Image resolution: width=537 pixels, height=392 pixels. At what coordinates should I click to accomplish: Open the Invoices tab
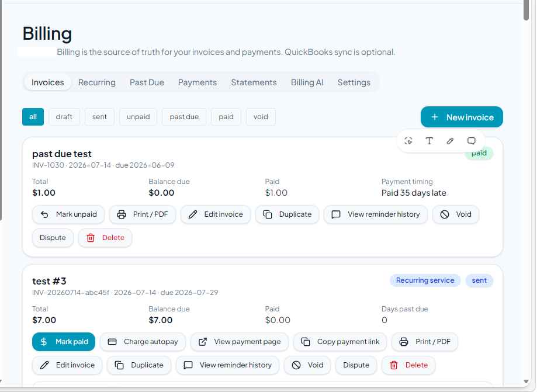47,82
